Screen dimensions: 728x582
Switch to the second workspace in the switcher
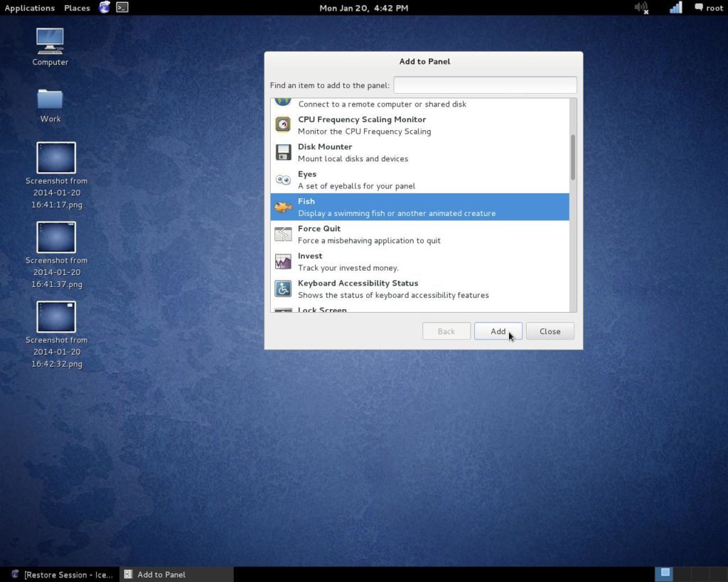[x=681, y=573]
